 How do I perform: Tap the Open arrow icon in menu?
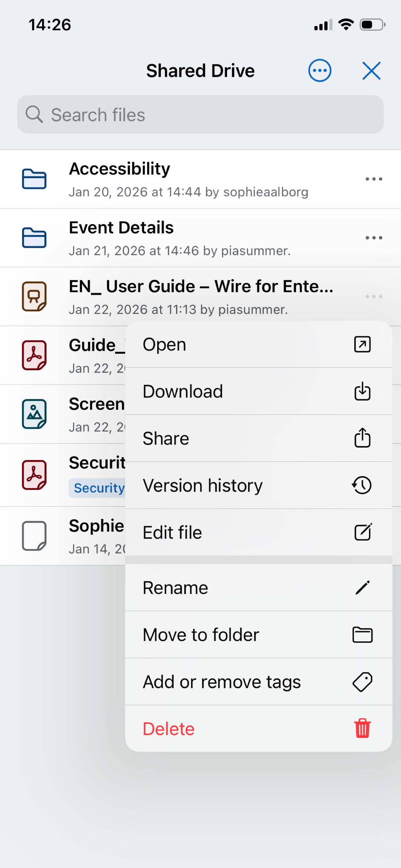click(x=362, y=344)
